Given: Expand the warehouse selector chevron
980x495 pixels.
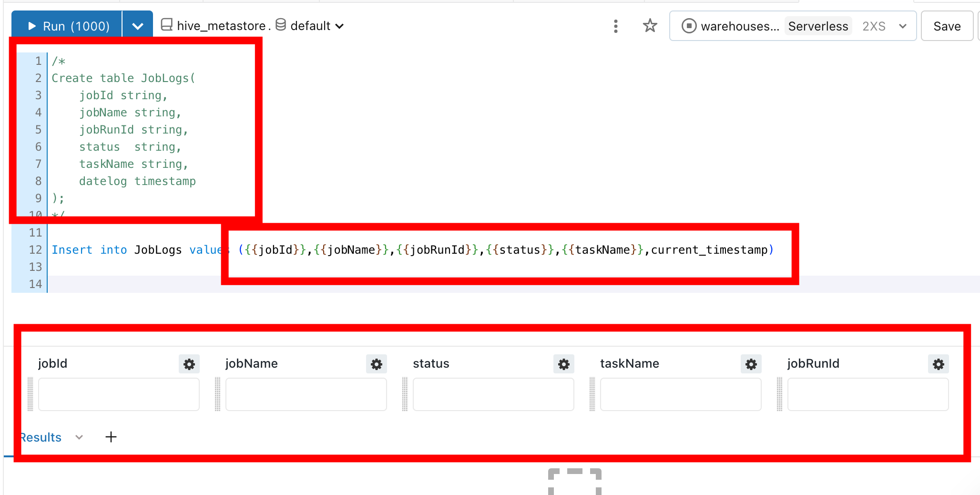Looking at the screenshot, I should [903, 26].
